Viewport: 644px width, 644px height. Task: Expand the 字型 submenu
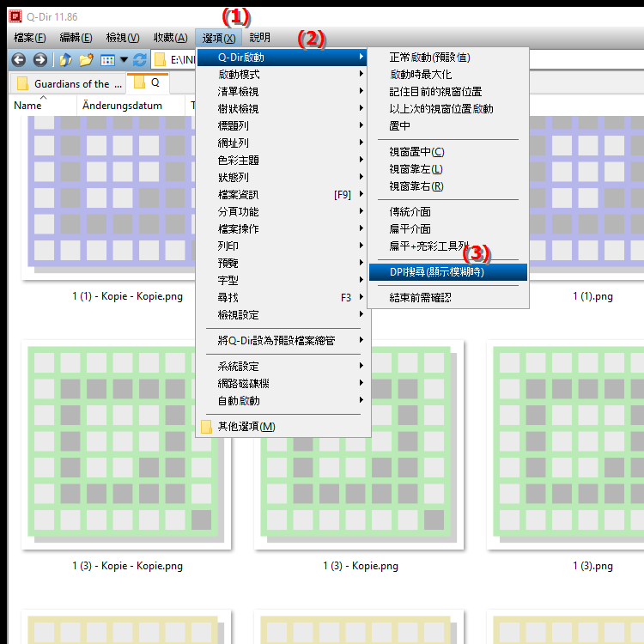point(283,281)
